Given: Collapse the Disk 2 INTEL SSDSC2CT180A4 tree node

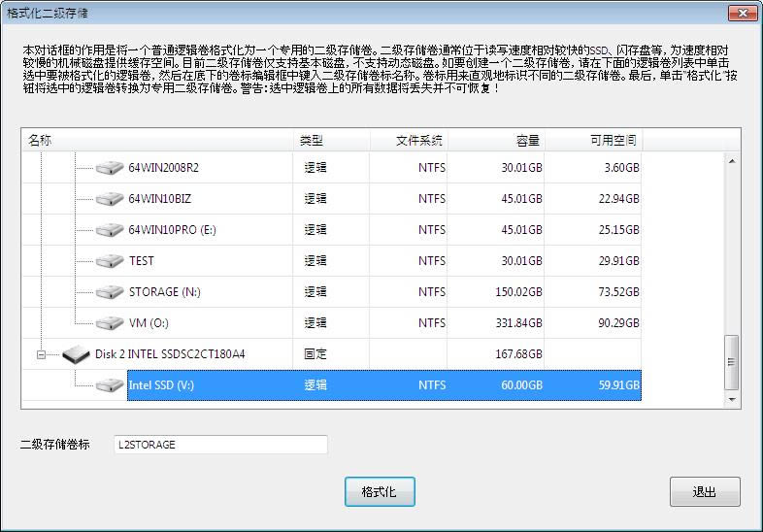Looking at the screenshot, I should (42, 354).
